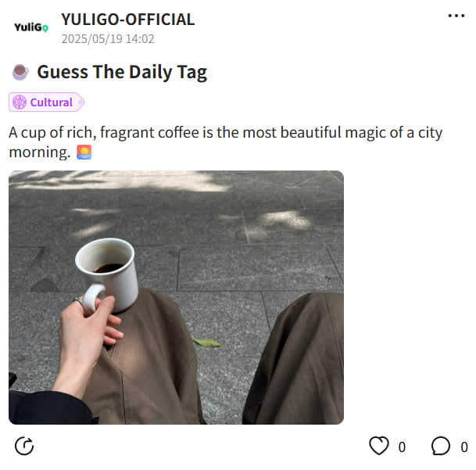Click the 2025/05/19 14:02 timestamp
Viewport: 476px width, 470px height.
(108, 39)
